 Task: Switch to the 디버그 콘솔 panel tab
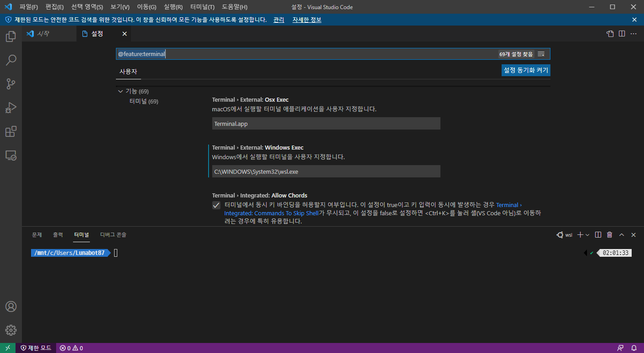113,235
